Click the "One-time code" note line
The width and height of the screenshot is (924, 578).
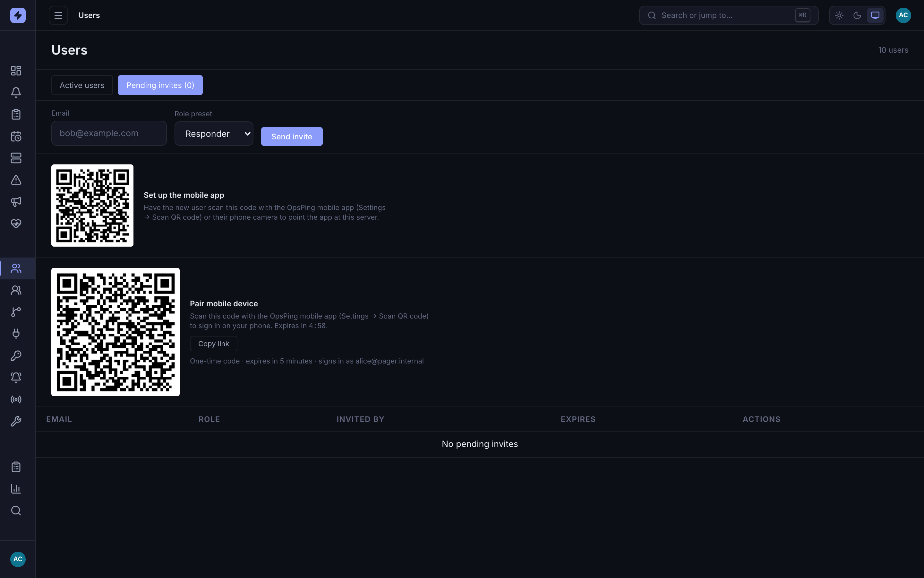point(307,361)
